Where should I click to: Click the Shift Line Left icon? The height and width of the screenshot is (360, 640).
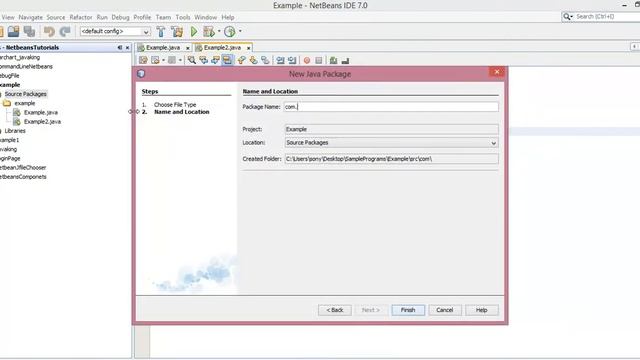pos(280,60)
